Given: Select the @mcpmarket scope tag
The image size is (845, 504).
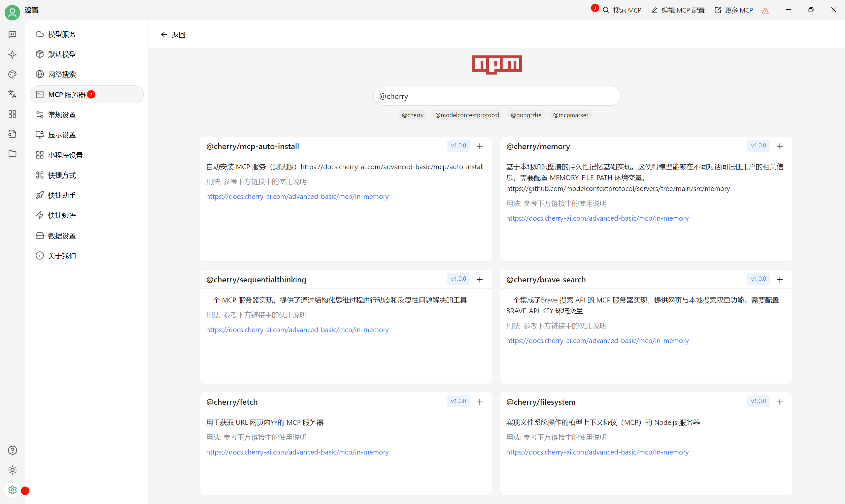Looking at the screenshot, I should [x=570, y=115].
